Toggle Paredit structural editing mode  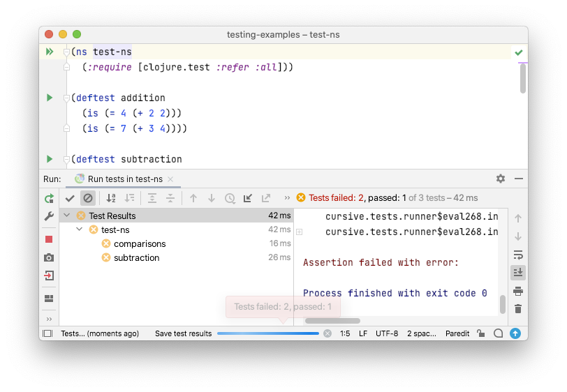[457, 333]
